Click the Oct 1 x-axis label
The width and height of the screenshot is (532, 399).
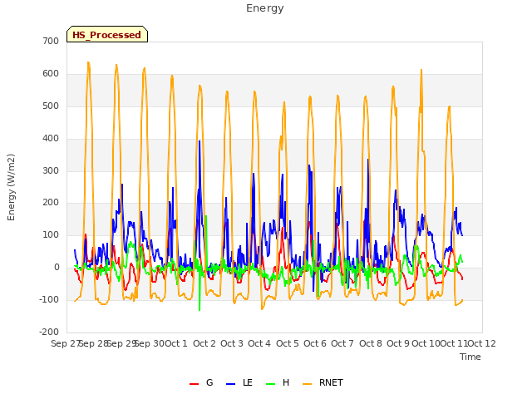click(176, 343)
